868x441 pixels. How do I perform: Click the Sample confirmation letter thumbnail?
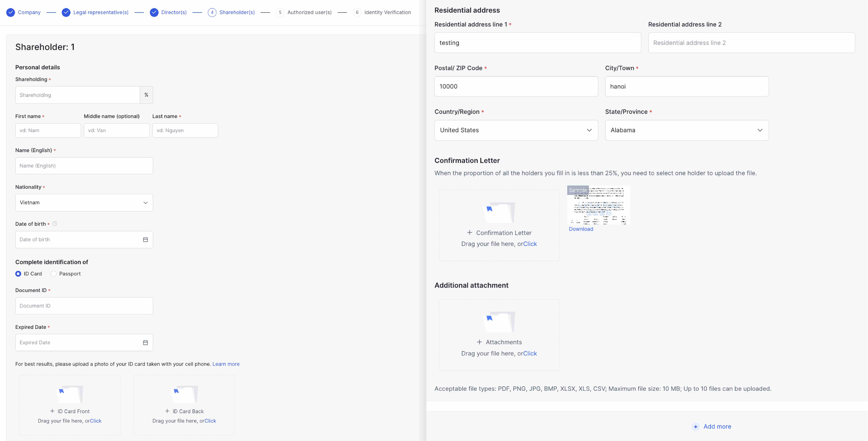[599, 205]
